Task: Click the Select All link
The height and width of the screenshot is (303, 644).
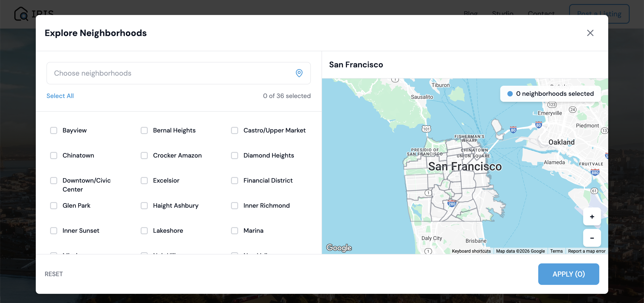Action: [60, 96]
